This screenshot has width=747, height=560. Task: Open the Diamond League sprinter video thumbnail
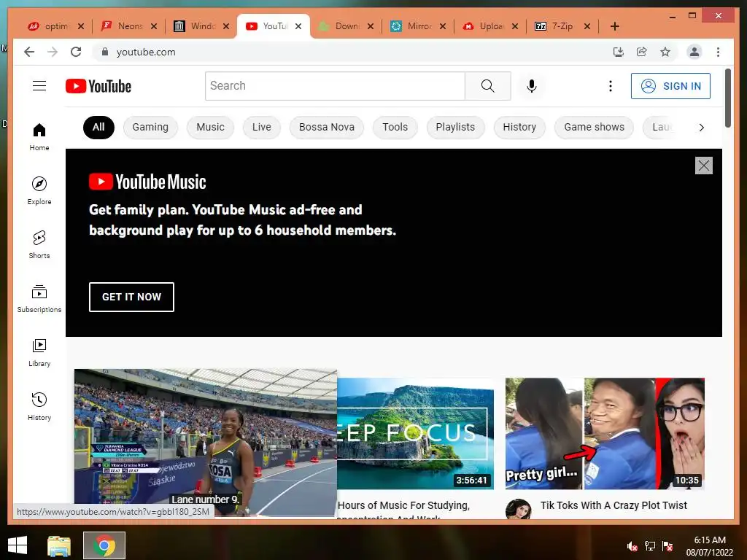[205, 443]
